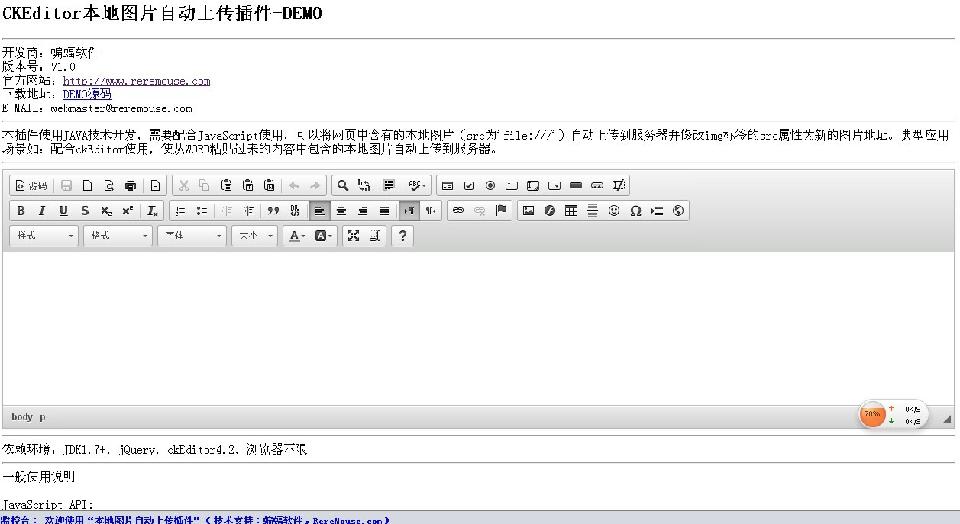The image size is (960, 524).
Task: Open the text color picker
Action: click(296, 236)
